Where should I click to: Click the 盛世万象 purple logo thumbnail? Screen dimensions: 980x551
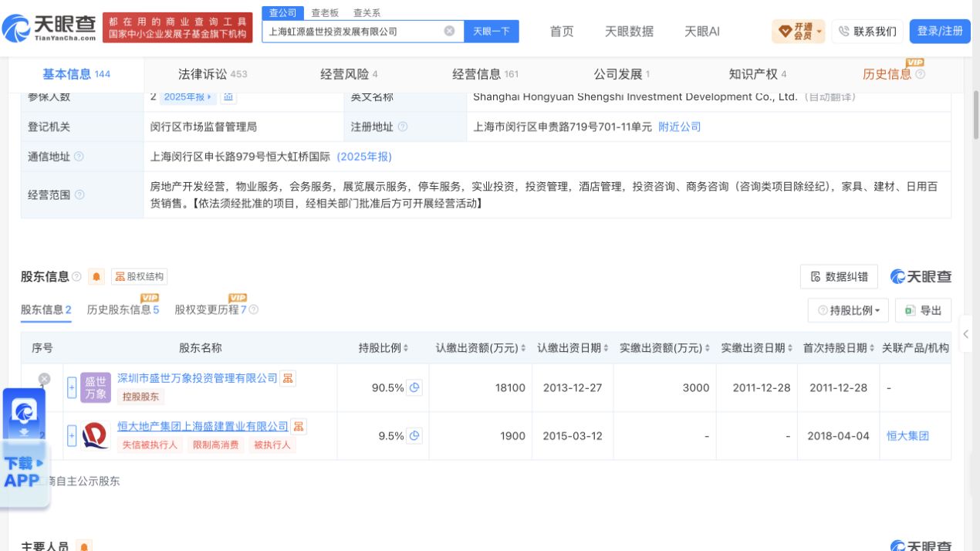pyautogui.click(x=96, y=387)
